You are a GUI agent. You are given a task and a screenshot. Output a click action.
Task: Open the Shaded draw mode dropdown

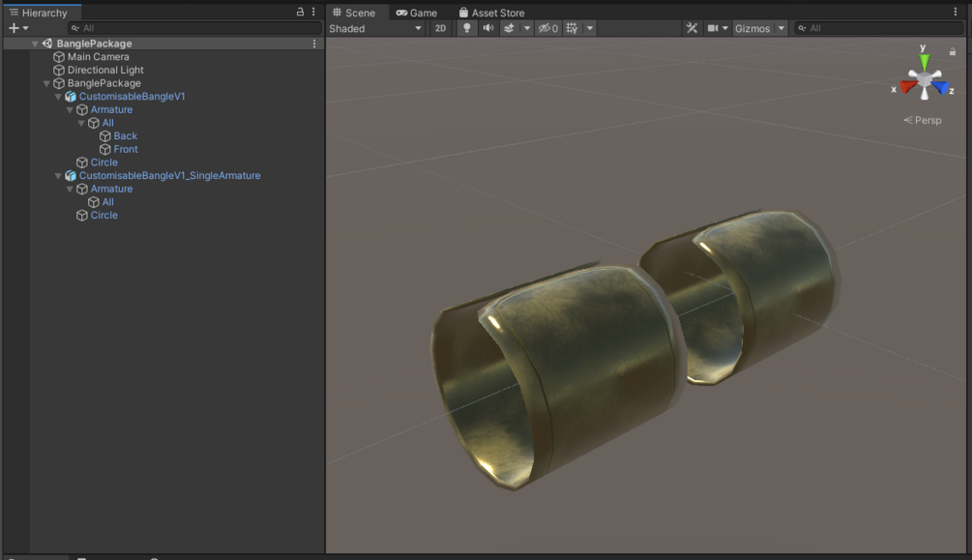[x=375, y=28]
